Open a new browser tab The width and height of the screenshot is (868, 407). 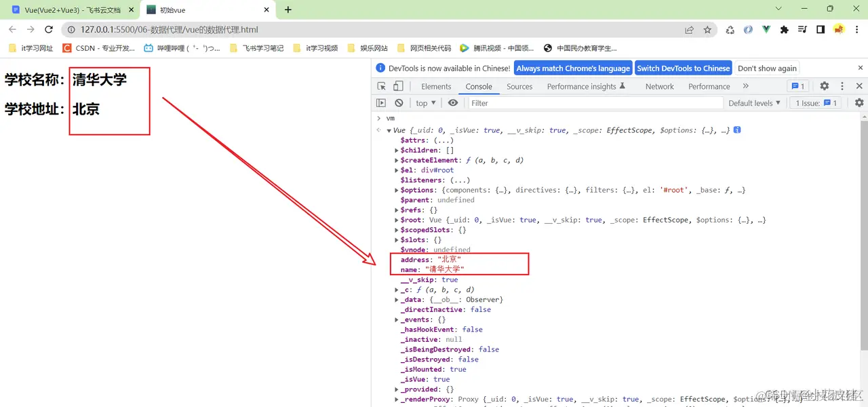(288, 10)
